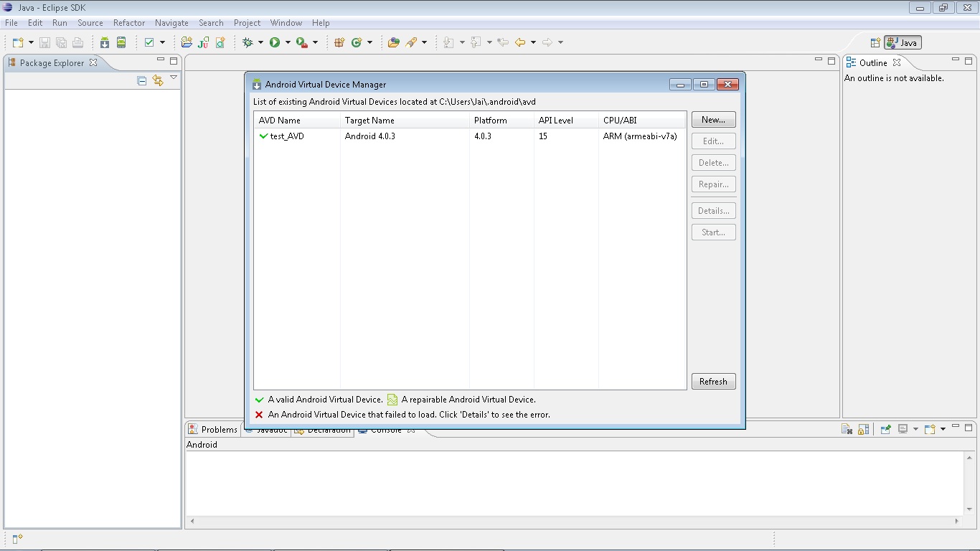Maximize the Console panel
Viewport: 980px width, 551px height.
(x=969, y=427)
